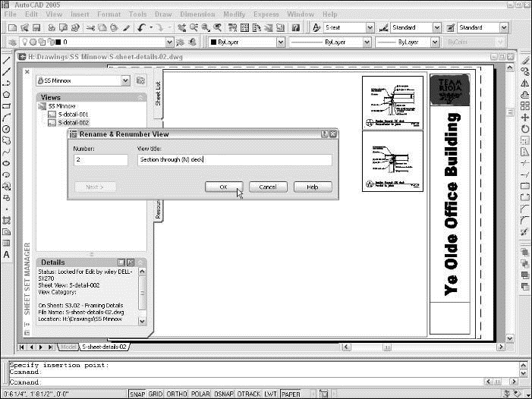The height and width of the screenshot is (399, 532).
Task: Click the Table Style icon
Action: click(450, 28)
